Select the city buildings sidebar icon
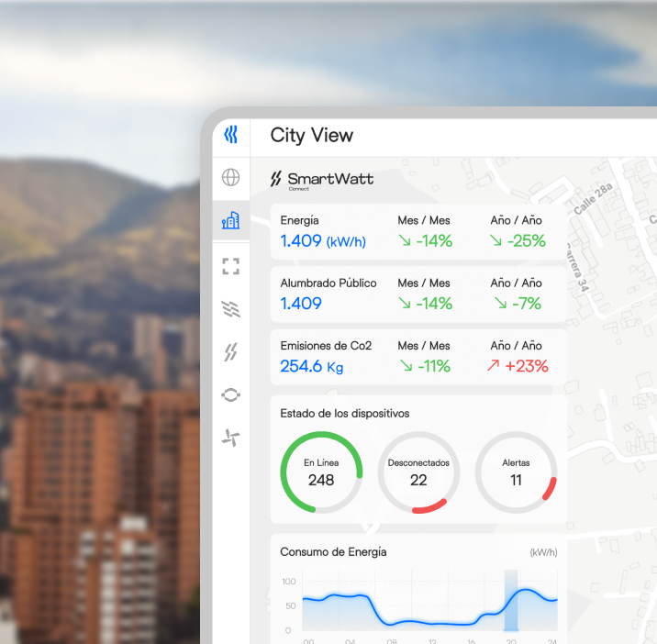The image size is (657, 644). [231, 220]
